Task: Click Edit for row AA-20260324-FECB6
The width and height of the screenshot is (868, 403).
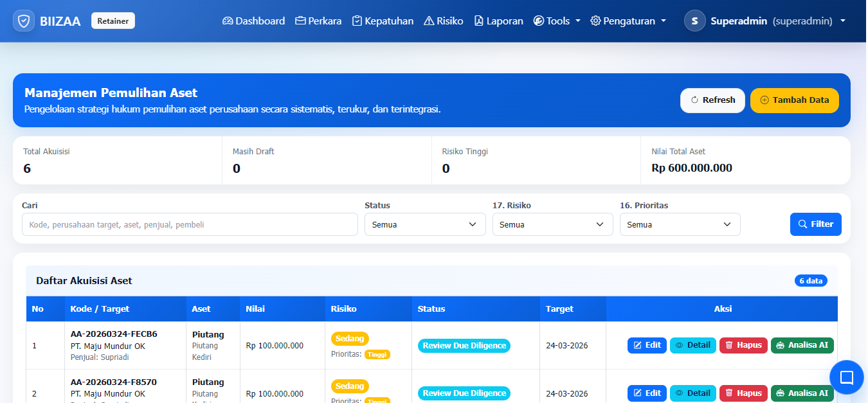Action: pyautogui.click(x=647, y=345)
